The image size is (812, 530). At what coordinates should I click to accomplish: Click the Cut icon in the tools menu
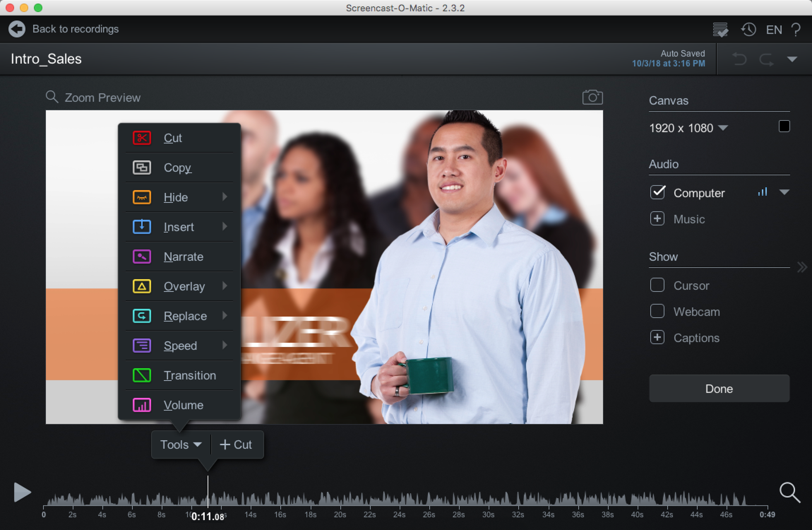pos(142,137)
